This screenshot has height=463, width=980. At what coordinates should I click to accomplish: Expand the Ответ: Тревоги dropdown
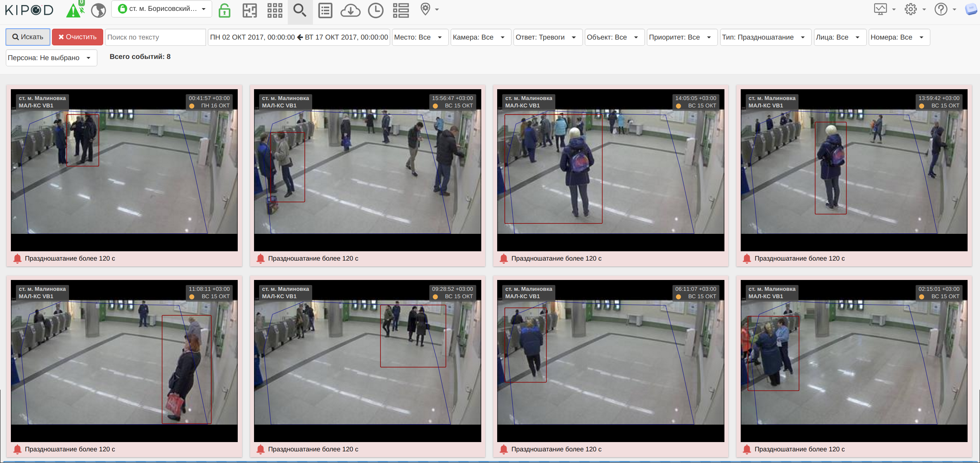pos(548,37)
